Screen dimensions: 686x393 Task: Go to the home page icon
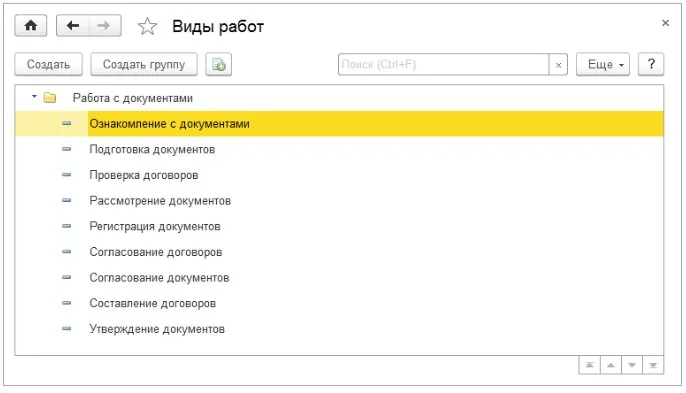click(x=31, y=26)
